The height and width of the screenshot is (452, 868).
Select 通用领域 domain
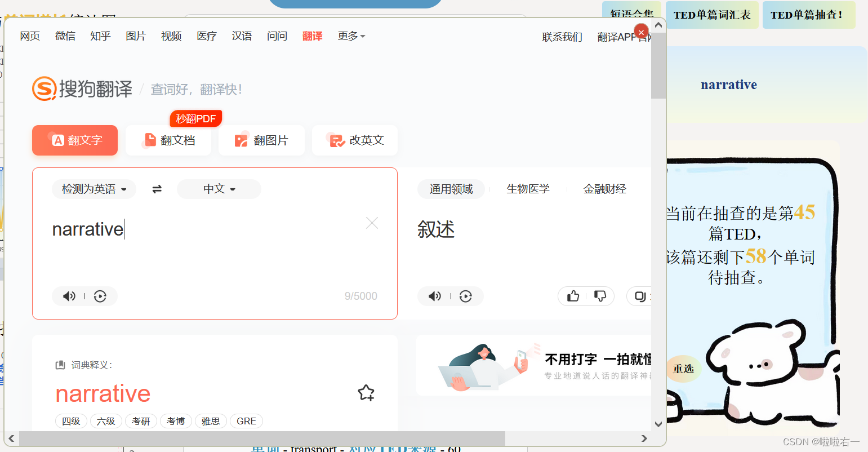pos(451,189)
